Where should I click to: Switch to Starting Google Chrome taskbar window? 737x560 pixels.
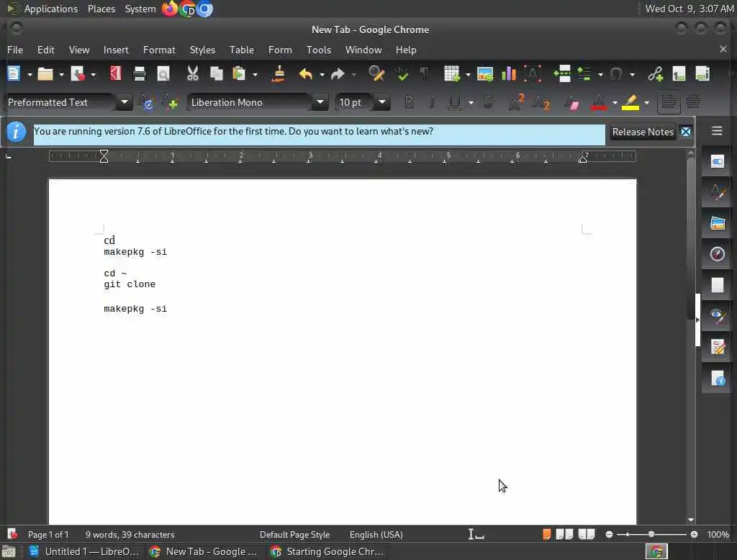point(328,551)
